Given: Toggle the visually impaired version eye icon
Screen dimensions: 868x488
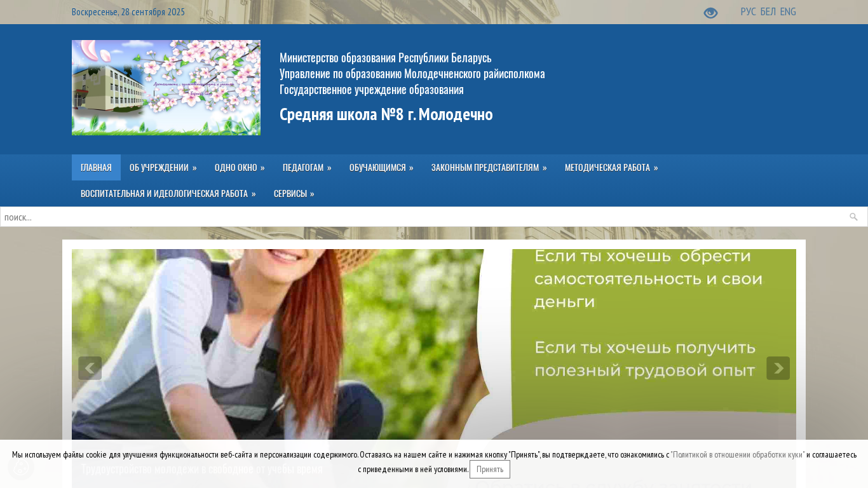Looking at the screenshot, I should [x=710, y=13].
